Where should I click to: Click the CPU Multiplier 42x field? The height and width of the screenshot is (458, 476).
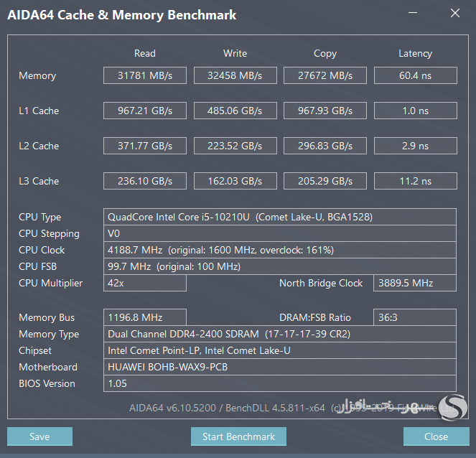[x=145, y=283]
